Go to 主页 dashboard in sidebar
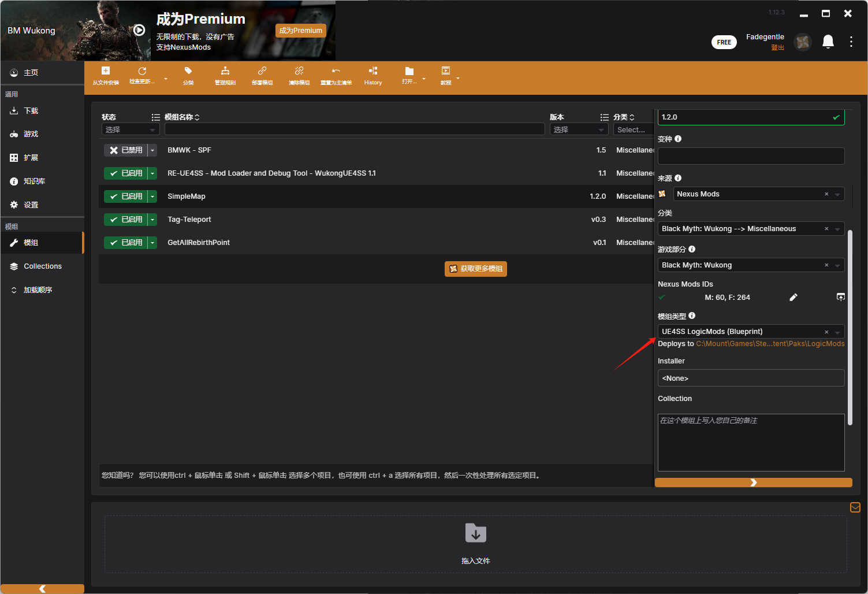The image size is (868, 594). 42,73
